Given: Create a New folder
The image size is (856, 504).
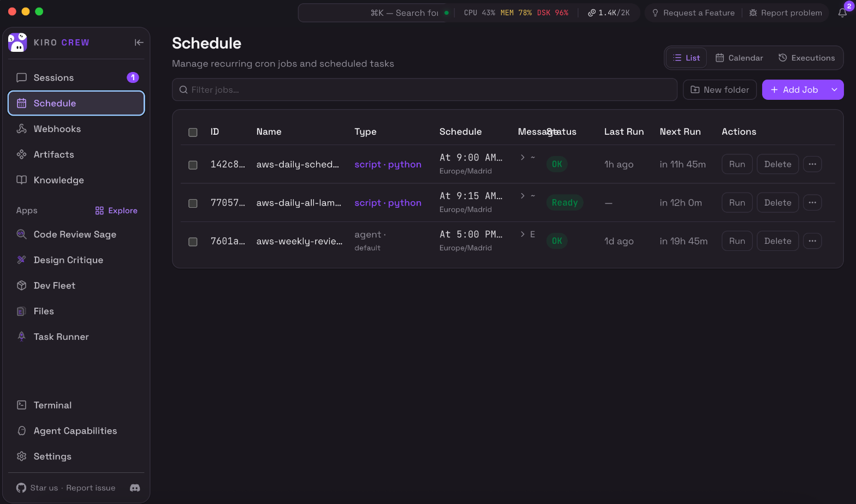Looking at the screenshot, I should (x=720, y=89).
